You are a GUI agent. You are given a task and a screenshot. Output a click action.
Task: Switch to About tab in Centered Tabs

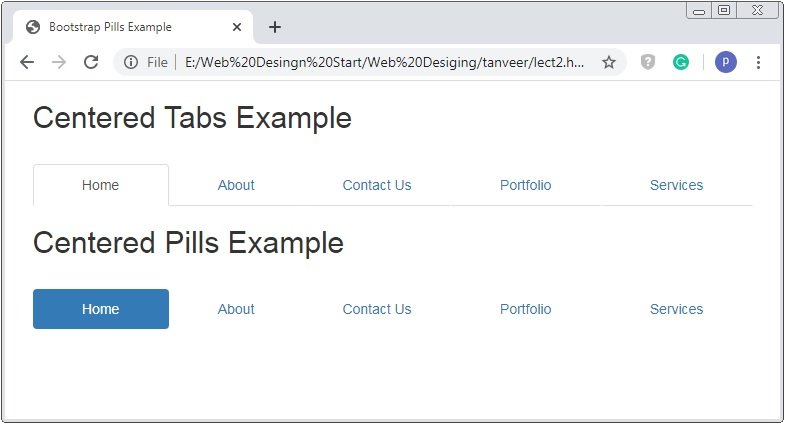[236, 185]
